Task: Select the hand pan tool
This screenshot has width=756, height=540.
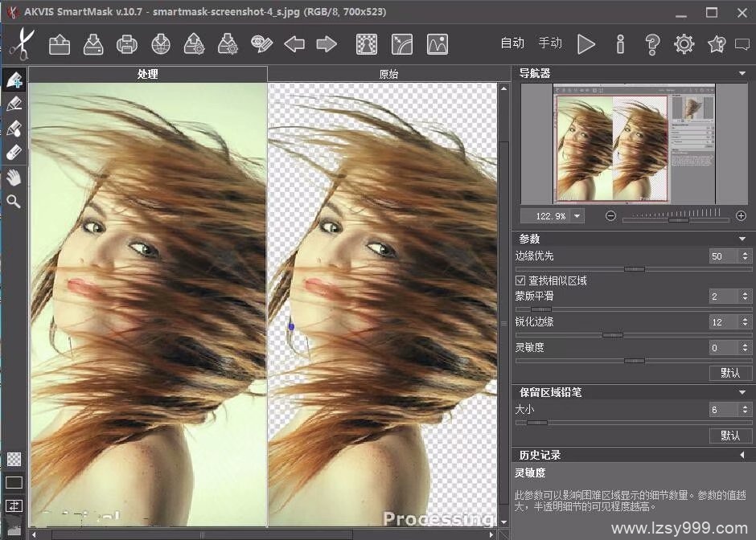Action: pos(14,178)
